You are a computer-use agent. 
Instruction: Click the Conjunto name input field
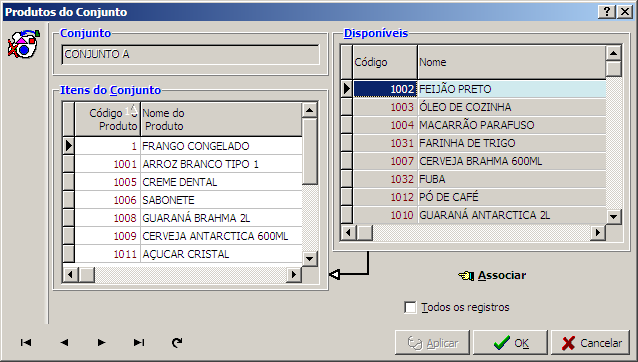pyautogui.click(x=190, y=55)
